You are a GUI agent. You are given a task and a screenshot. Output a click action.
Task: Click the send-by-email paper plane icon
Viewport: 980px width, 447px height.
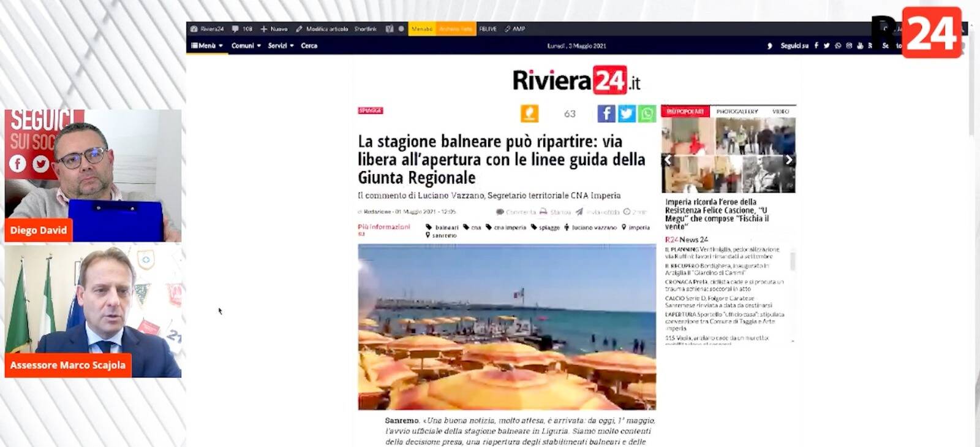point(579,212)
